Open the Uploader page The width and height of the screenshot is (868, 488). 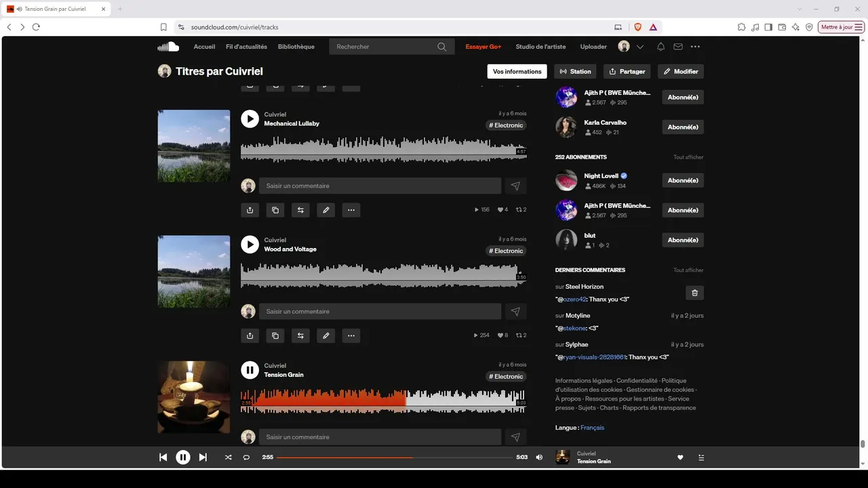(593, 47)
